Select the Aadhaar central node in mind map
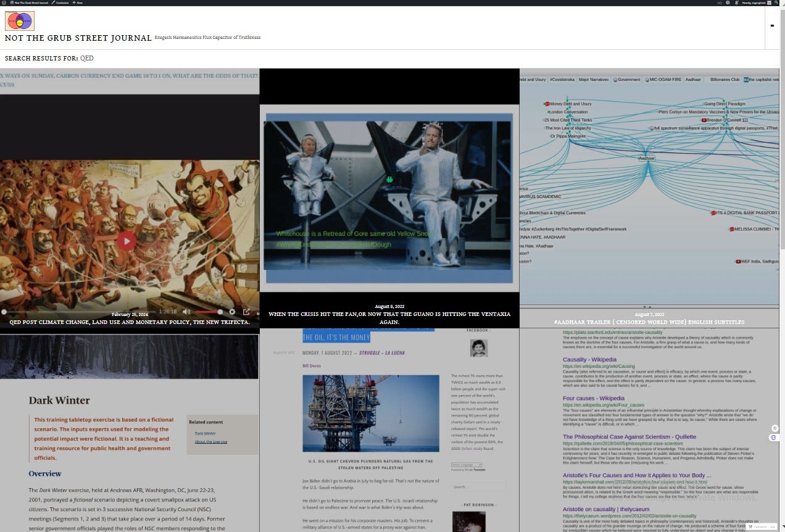 click(x=647, y=158)
